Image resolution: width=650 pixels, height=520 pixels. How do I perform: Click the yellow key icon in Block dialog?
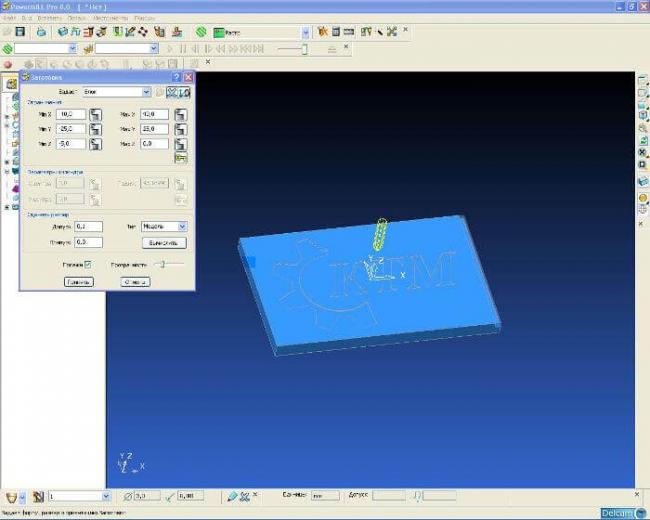181,158
